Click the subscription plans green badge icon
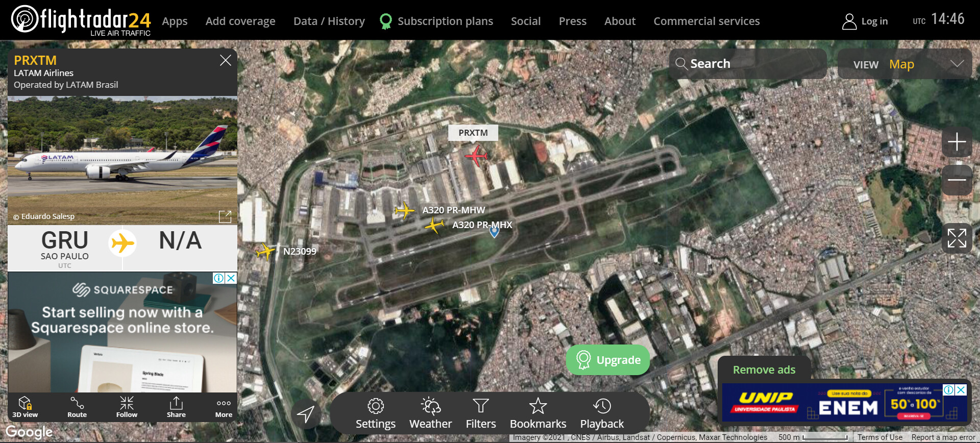The image size is (980, 443). [x=386, y=21]
